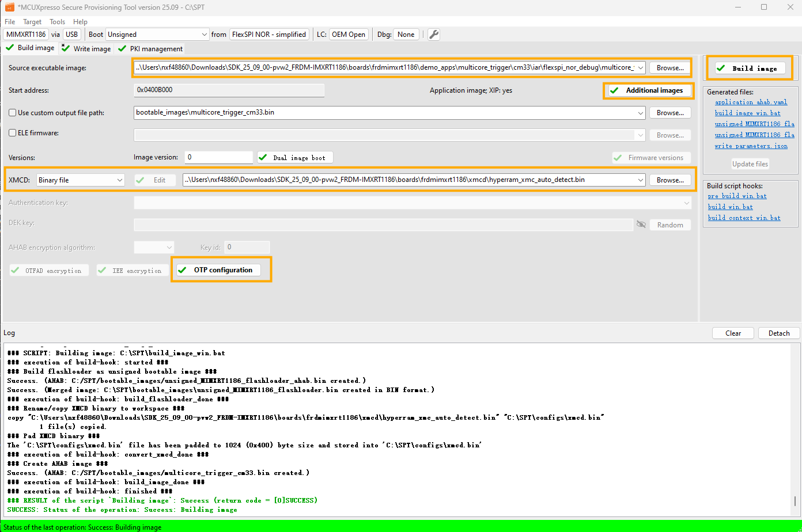Click the Build image button

click(749, 68)
